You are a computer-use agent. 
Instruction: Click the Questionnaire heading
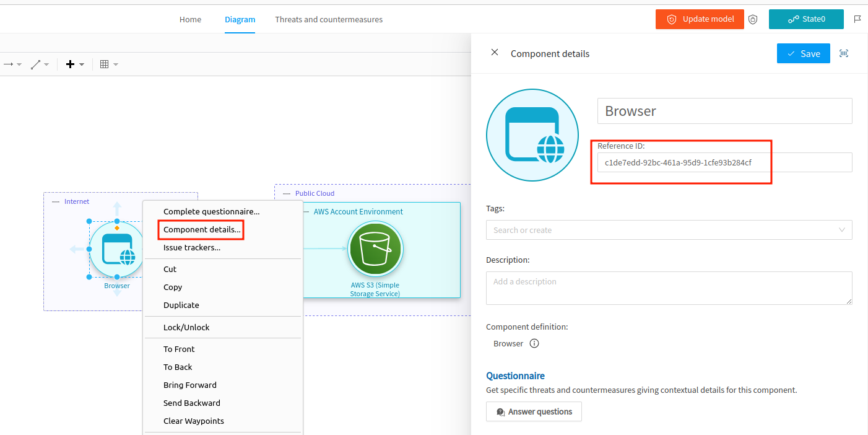tap(515, 376)
